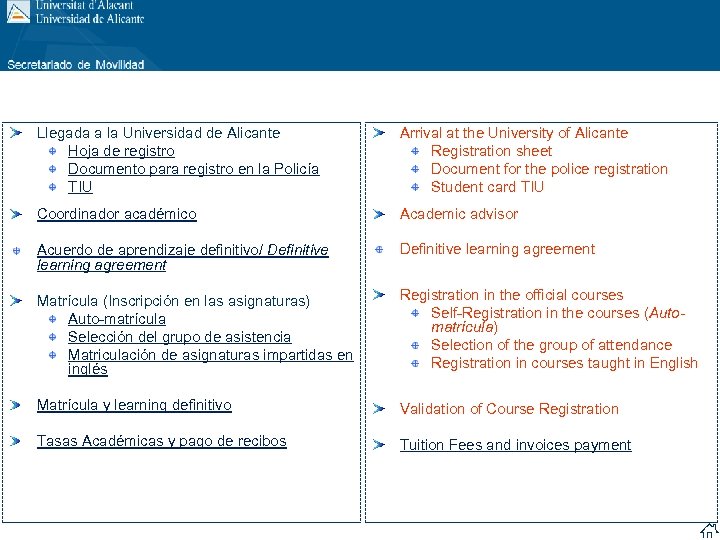Click arrow bullet beside 'Academic advisor'
The width and height of the screenshot is (720, 540).
379,214
